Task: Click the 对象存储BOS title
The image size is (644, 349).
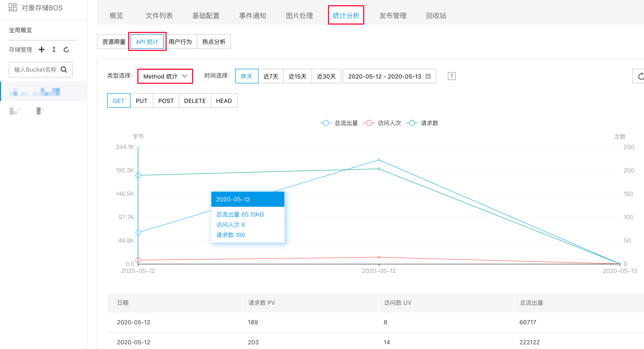Action: point(42,8)
